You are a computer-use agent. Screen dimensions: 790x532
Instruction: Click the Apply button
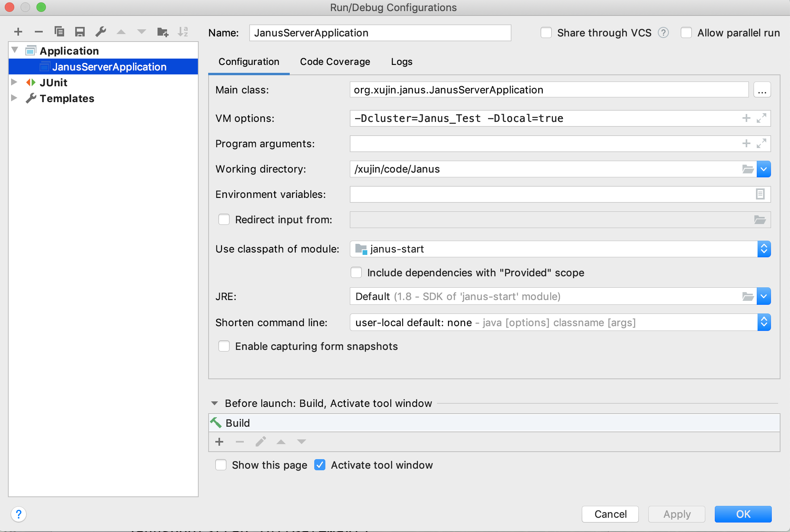677,514
